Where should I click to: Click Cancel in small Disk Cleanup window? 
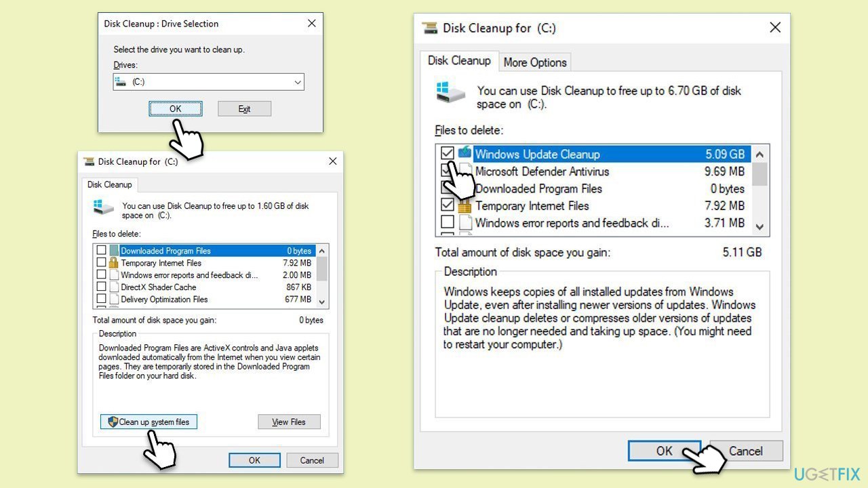(x=312, y=460)
